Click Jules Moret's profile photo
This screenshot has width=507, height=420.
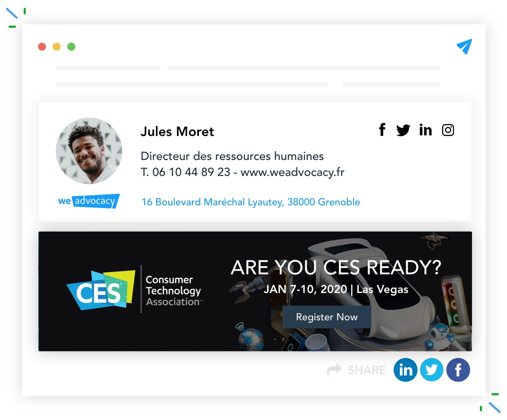point(89,151)
